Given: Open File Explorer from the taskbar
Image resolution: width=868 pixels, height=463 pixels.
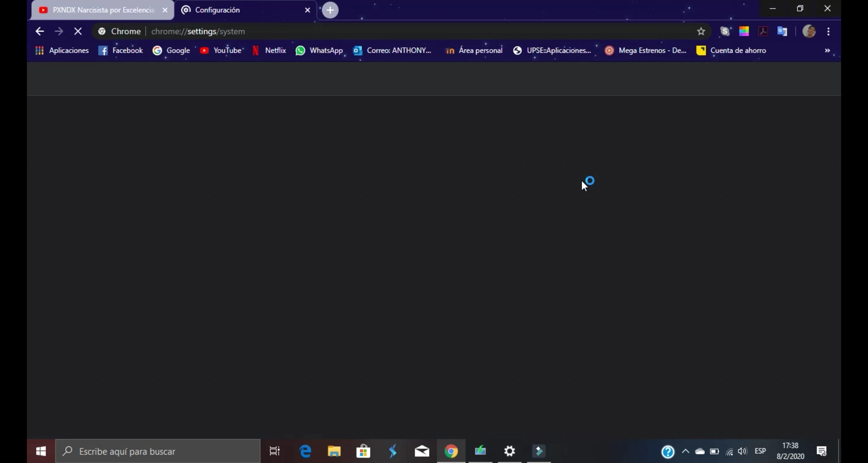Looking at the screenshot, I should [334, 451].
